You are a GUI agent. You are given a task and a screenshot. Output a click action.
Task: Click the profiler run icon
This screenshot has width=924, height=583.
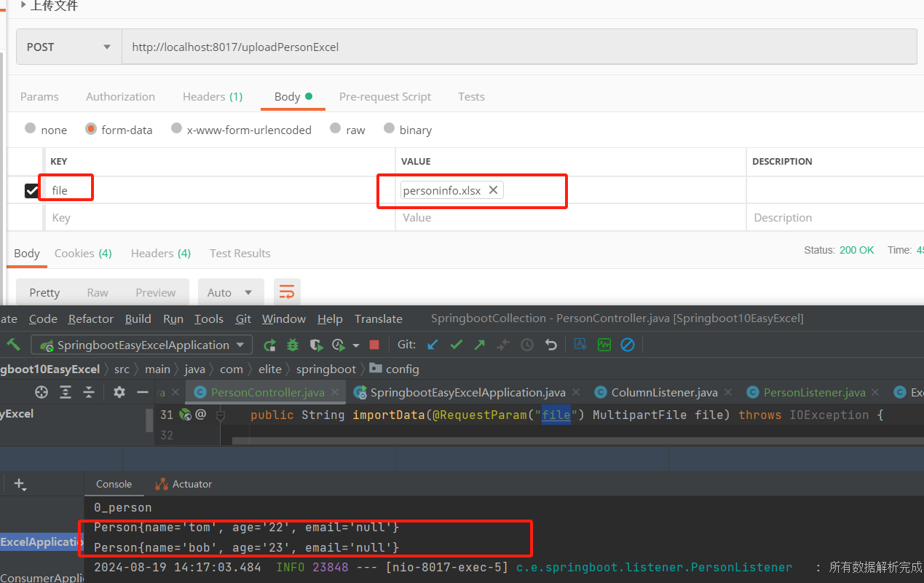[x=339, y=345]
